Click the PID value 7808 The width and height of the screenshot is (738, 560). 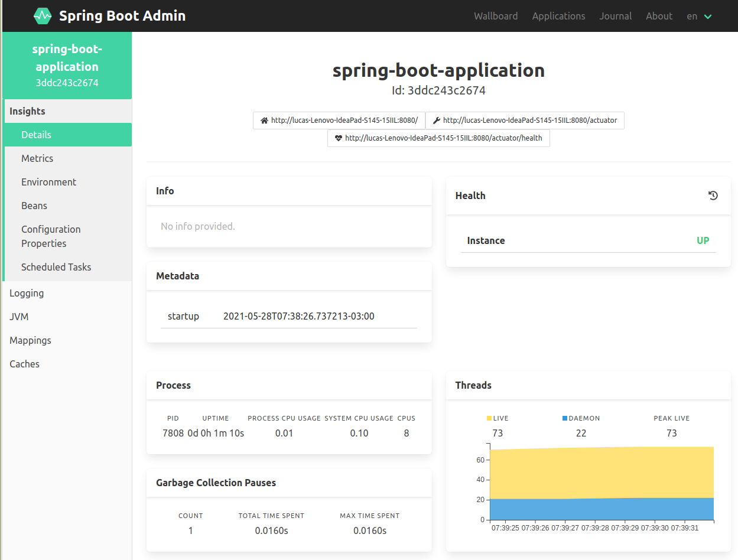click(173, 433)
